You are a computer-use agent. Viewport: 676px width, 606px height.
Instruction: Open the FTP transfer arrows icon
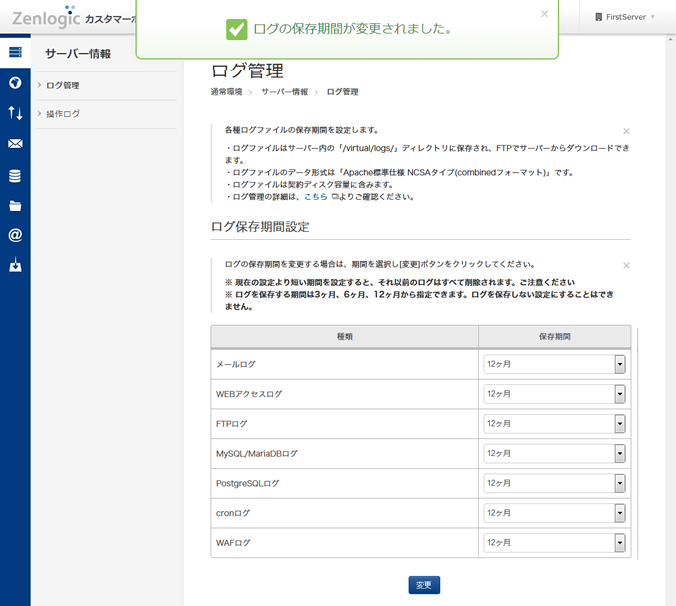15,113
